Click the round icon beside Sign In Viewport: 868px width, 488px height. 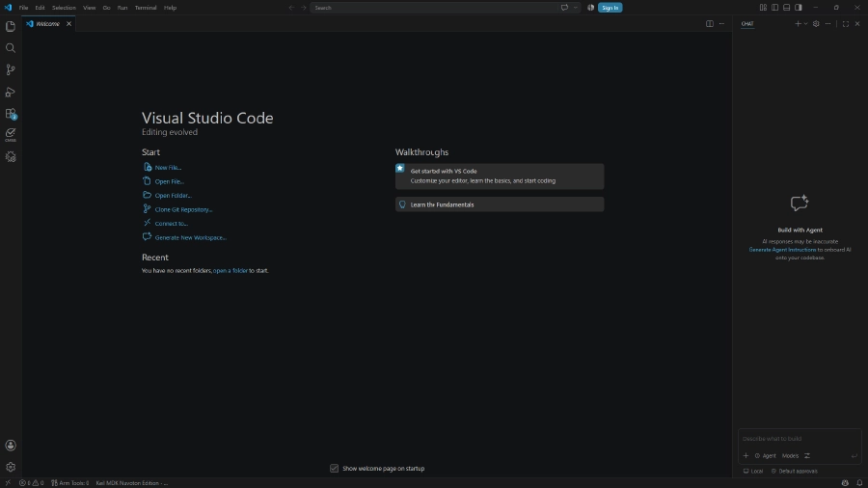click(590, 8)
